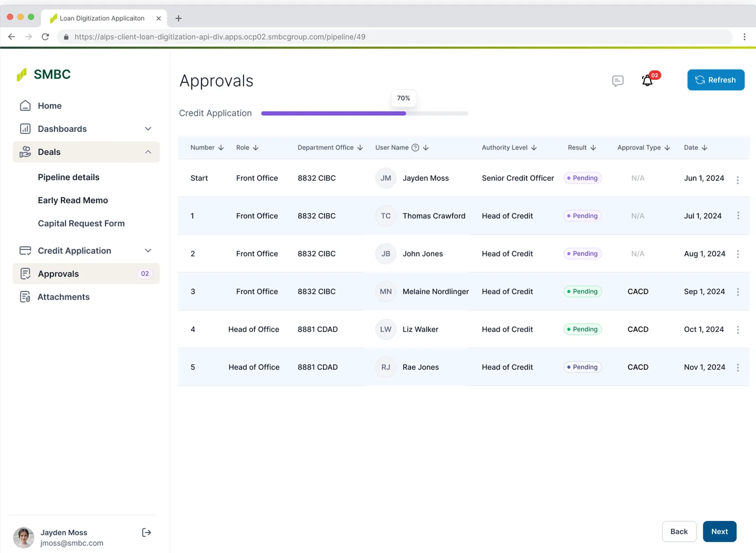
Task: Open the chat messages icon
Action: (x=618, y=81)
